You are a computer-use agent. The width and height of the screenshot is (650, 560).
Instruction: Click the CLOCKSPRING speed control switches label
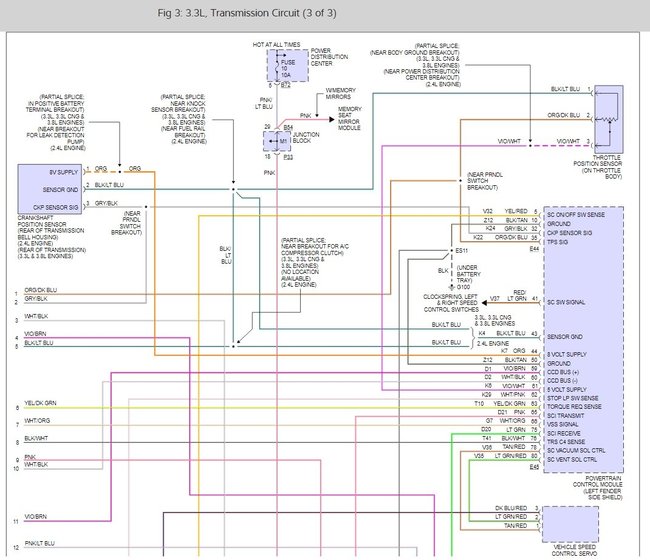click(451, 303)
